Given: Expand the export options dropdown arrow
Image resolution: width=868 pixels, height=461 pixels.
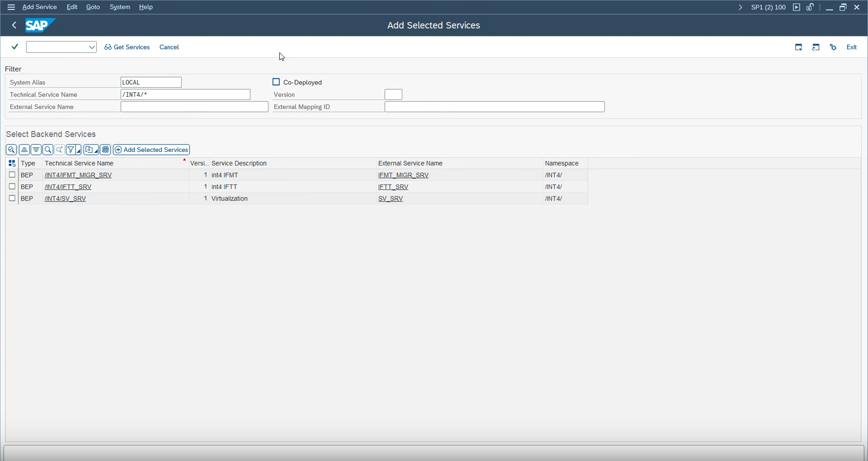Looking at the screenshot, I should 96,150.
